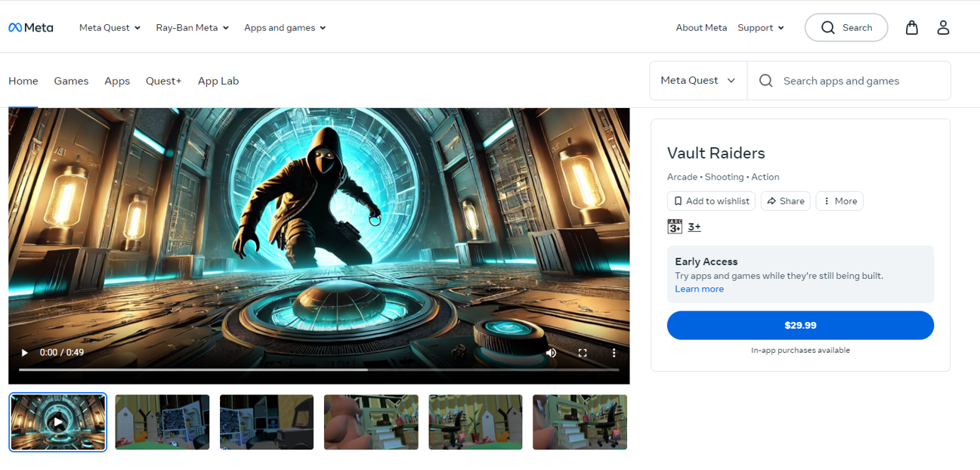Expand the Ray-Ban Meta dropdown
The image size is (980, 470).
tap(192, 28)
